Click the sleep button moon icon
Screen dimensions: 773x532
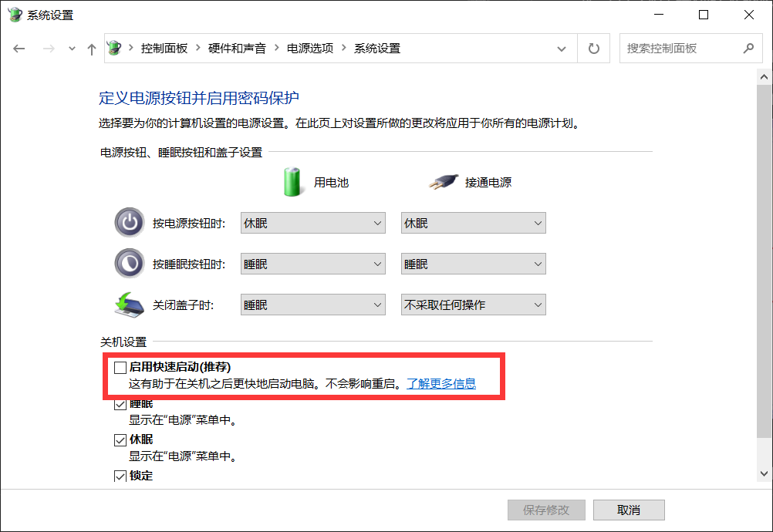point(130,264)
